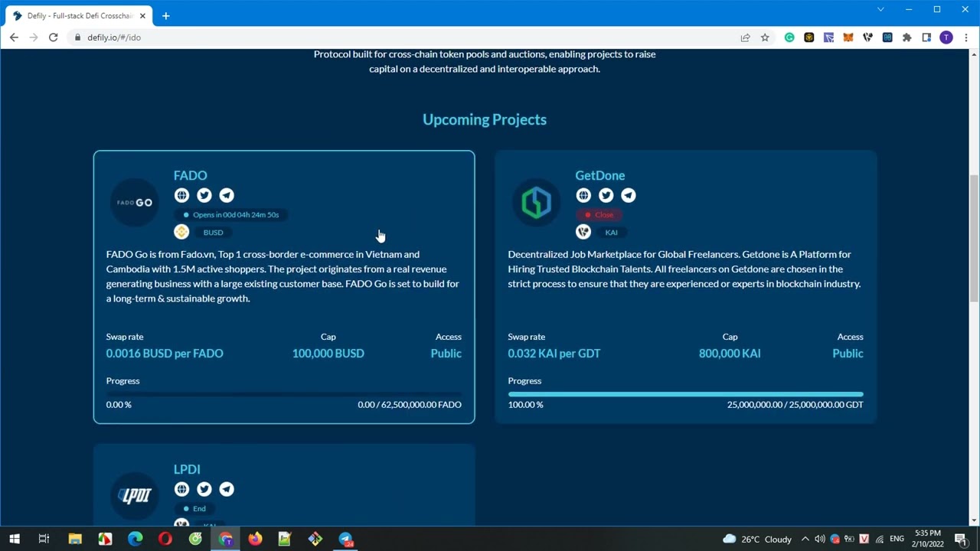Bookmark this page with the star icon
The width and height of the screenshot is (980, 551).
[765, 37]
